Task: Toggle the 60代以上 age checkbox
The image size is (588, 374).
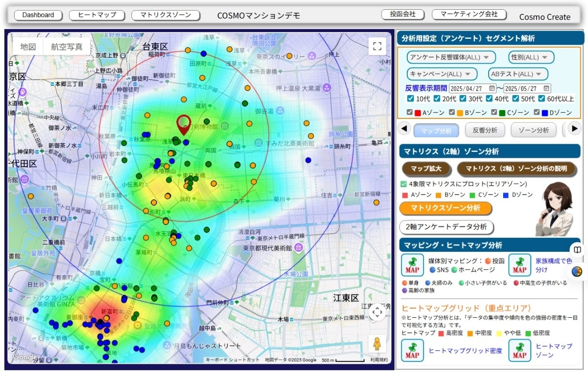Action: pos(542,98)
